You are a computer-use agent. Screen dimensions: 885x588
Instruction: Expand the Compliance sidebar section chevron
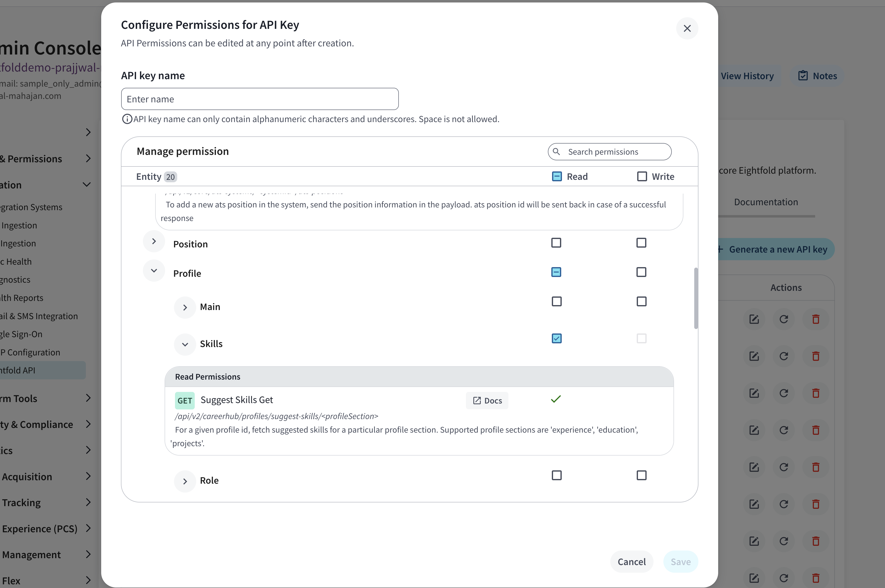tap(88, 424)
